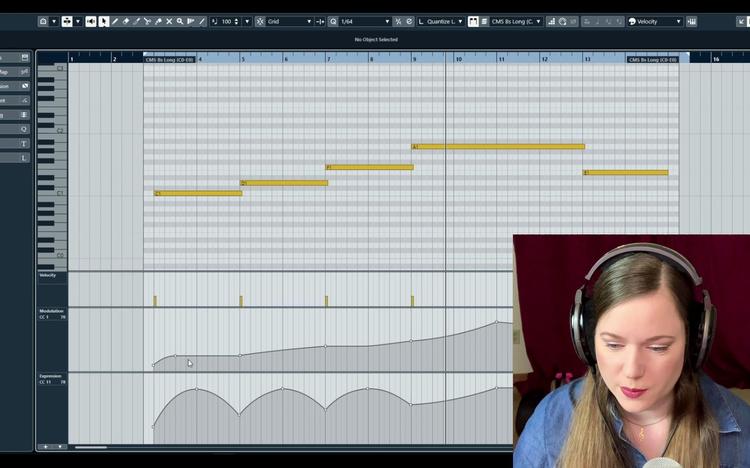Toggle Acoustic Feedback speaker button

tap(90, 22)
